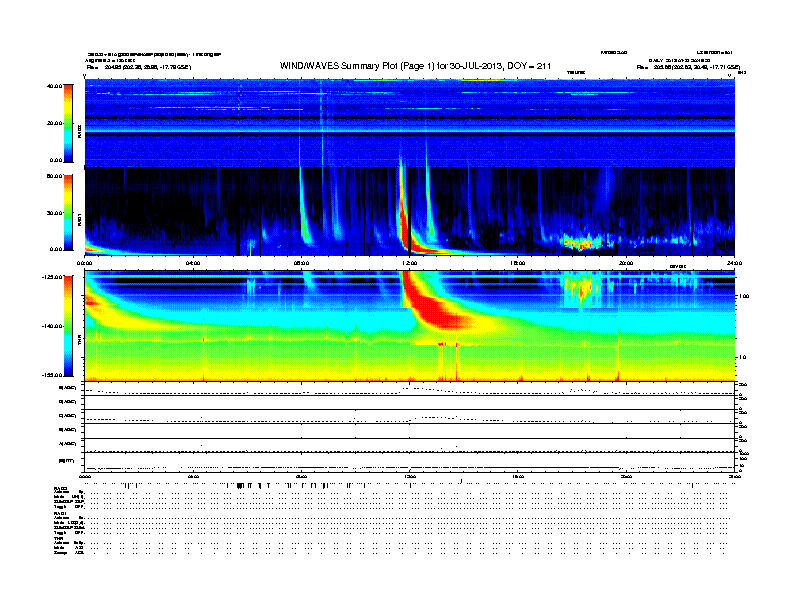Image resolution: width=792 pixels, height=612 pixels.
Task: Select the RAD1 intensity color bar
Action: point(68,212)
